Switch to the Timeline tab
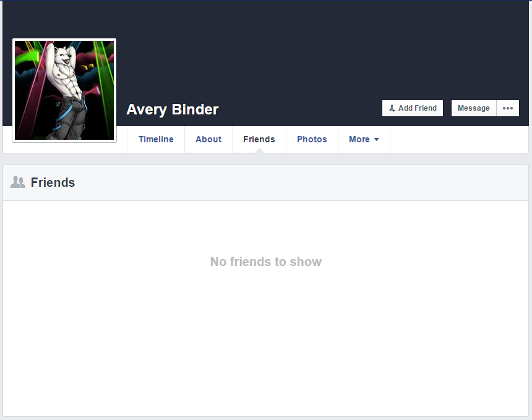 [156, 139]
